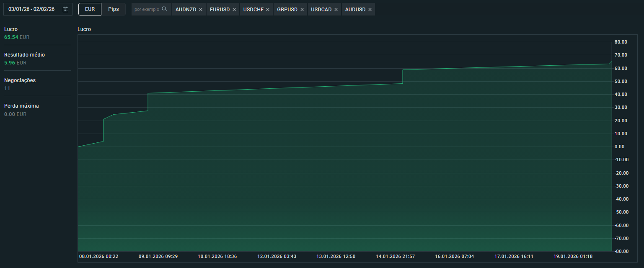Remove the AUDUSD pair filter
This screenshot has height=268, width=644.
[x=369, y=9]
